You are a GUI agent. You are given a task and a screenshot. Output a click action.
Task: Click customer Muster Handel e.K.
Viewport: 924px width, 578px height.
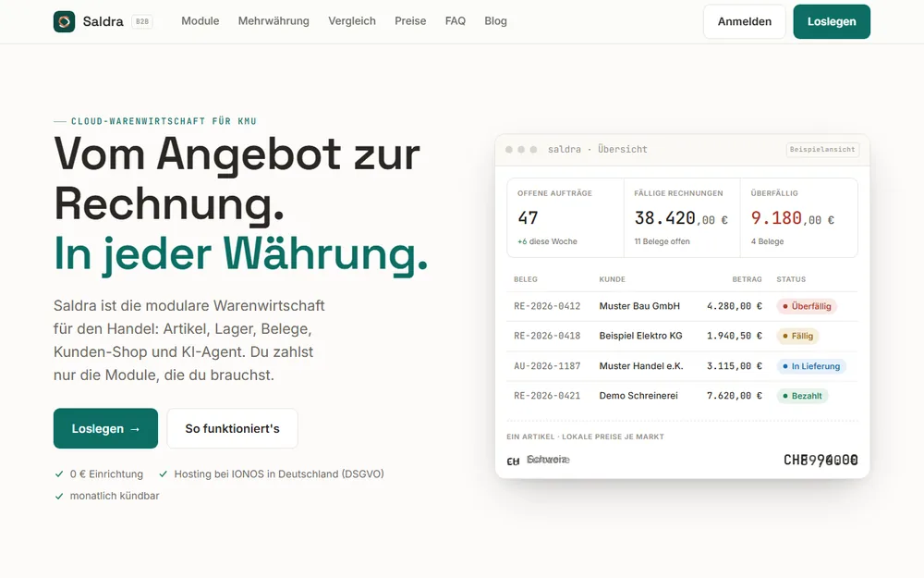(641, 366)
